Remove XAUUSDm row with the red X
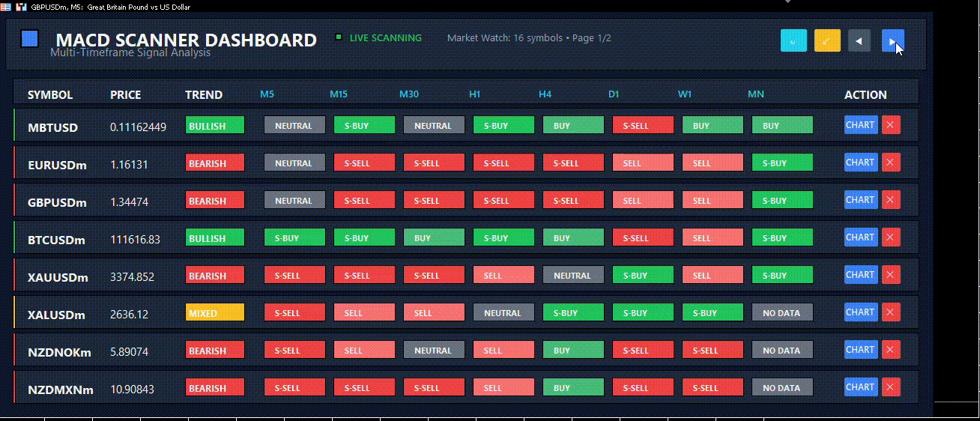This screenshot has height=421, width=980. 891,275
